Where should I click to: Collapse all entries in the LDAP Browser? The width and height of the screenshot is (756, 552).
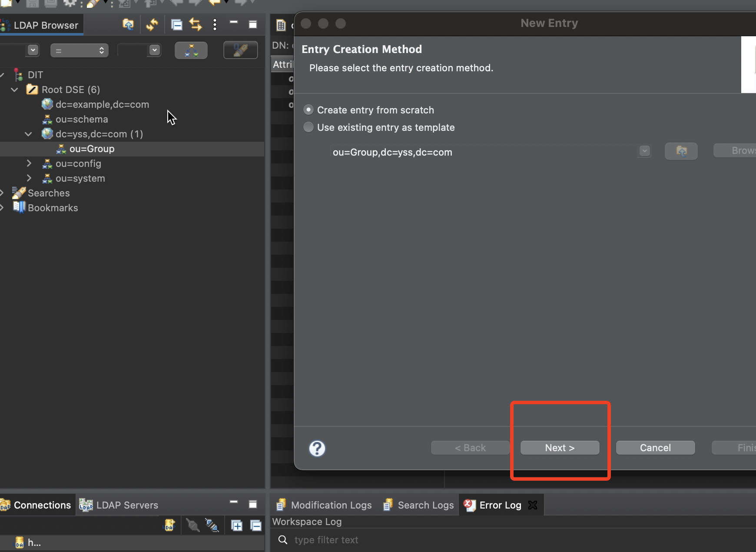177,25
